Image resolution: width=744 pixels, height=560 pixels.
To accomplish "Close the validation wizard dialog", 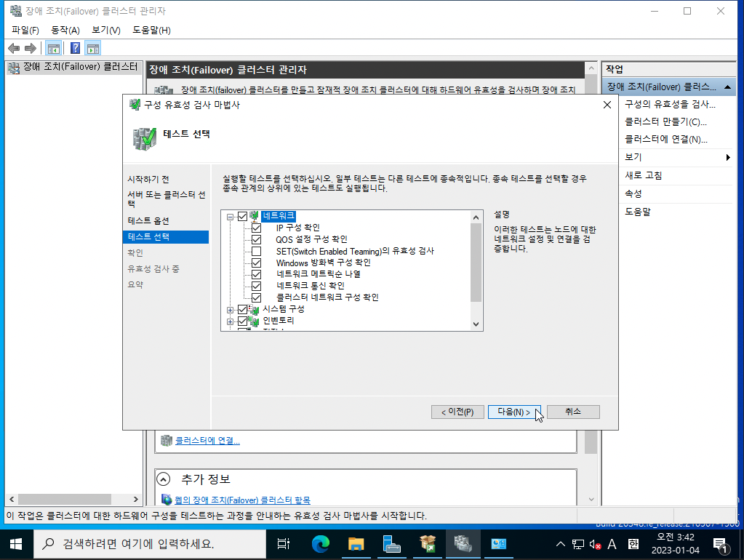I will pyautogui.click(x=607, y=105).
